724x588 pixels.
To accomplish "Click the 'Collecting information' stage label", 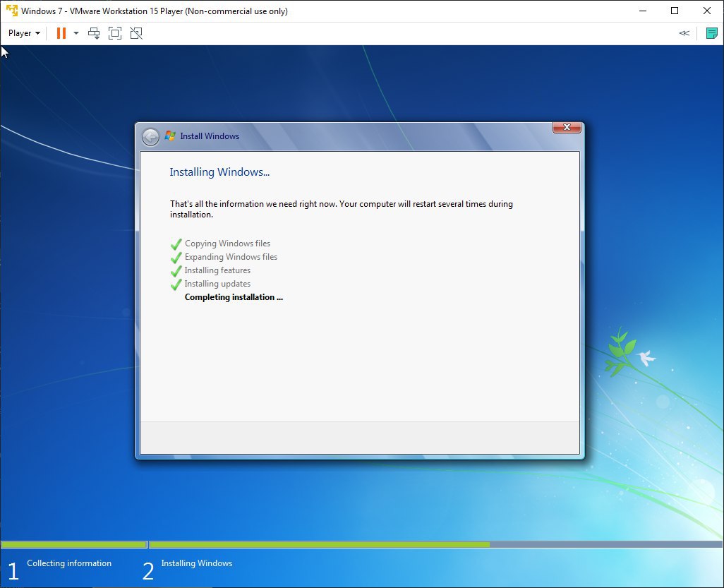I will (x=69, y=563).
